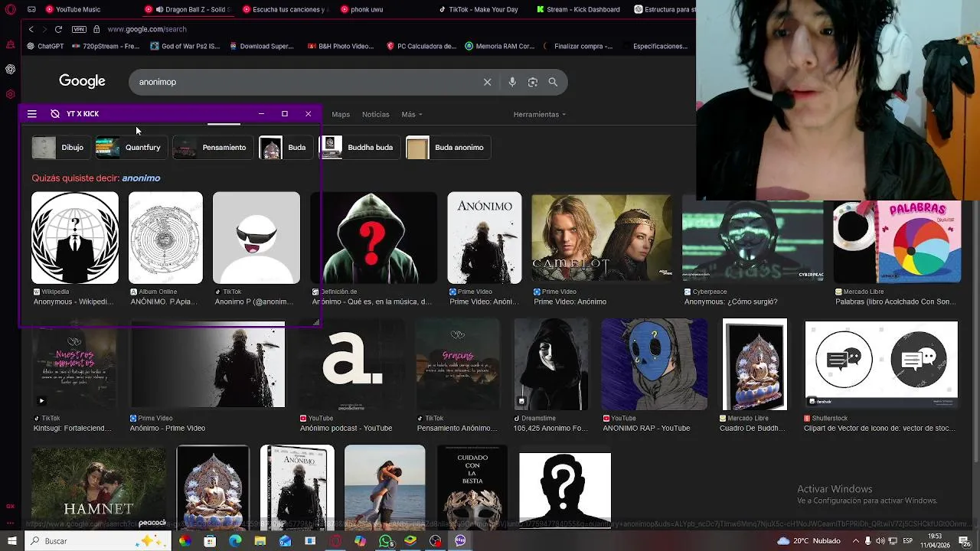
Task: Open the Cuidado con la bestia image
Action: pos(472,486)
